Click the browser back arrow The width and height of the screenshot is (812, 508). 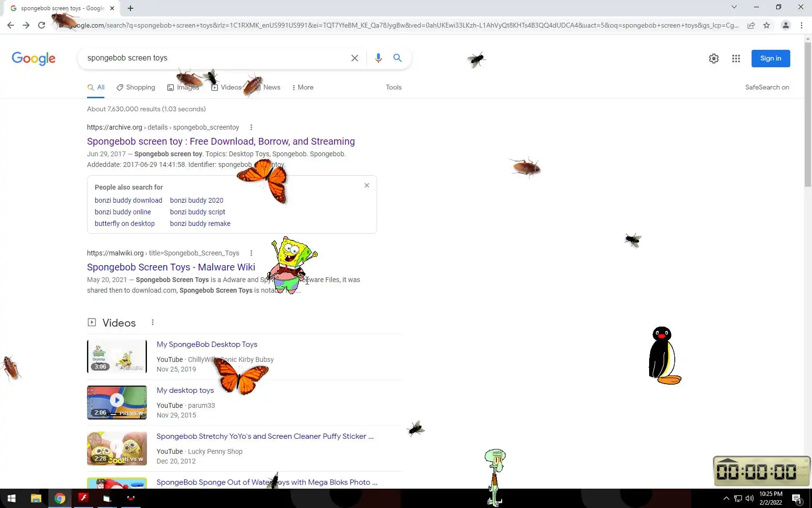[x=11, y=25]
